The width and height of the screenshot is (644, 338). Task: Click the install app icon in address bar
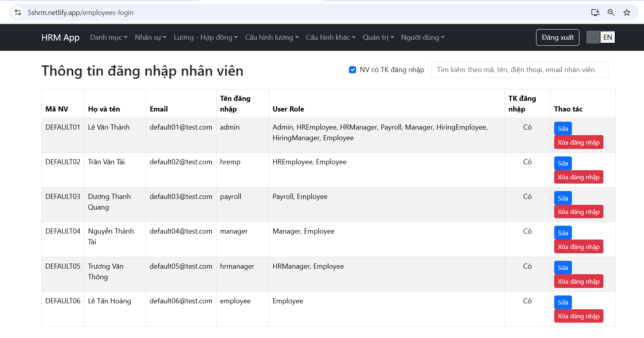[595, 12]
